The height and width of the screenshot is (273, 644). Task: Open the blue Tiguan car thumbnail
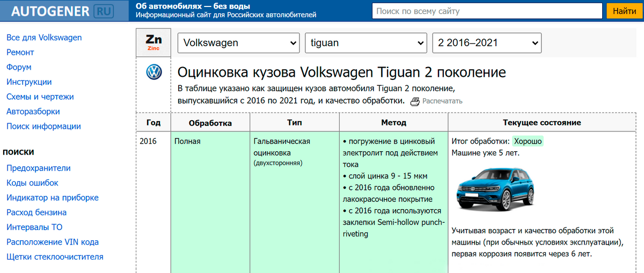tap(496, 189)
